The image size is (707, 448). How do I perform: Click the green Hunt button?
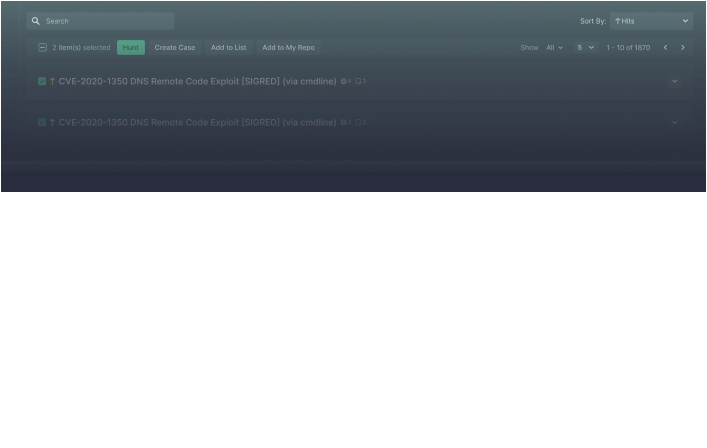[131, 48]
